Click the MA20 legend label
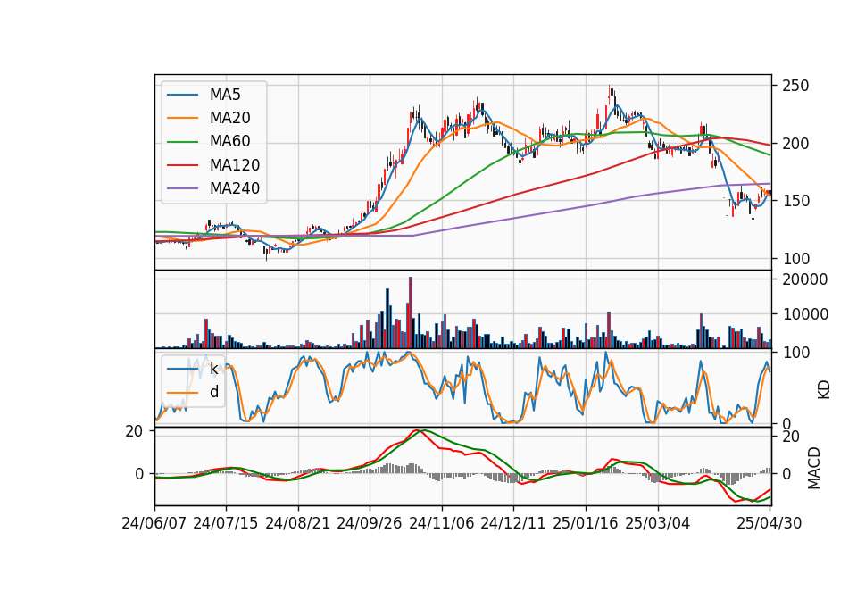This screenshot has width=857, height=616. (229, 118)
